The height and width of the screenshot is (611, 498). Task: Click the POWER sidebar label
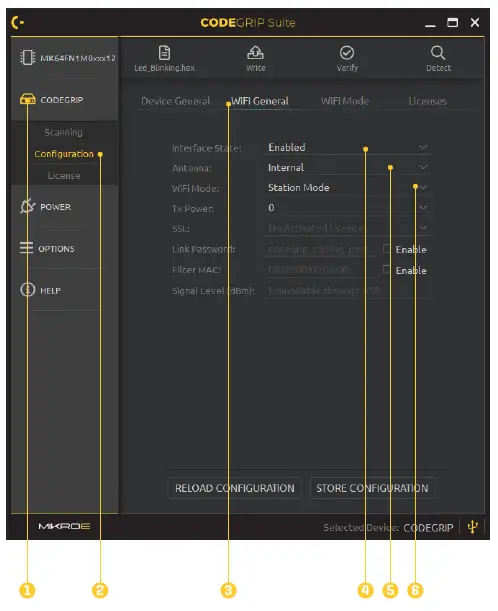(x=55, y=207)
